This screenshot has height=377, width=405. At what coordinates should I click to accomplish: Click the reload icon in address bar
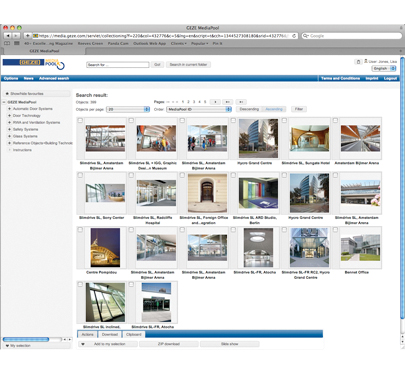click(x=294, y=36)
